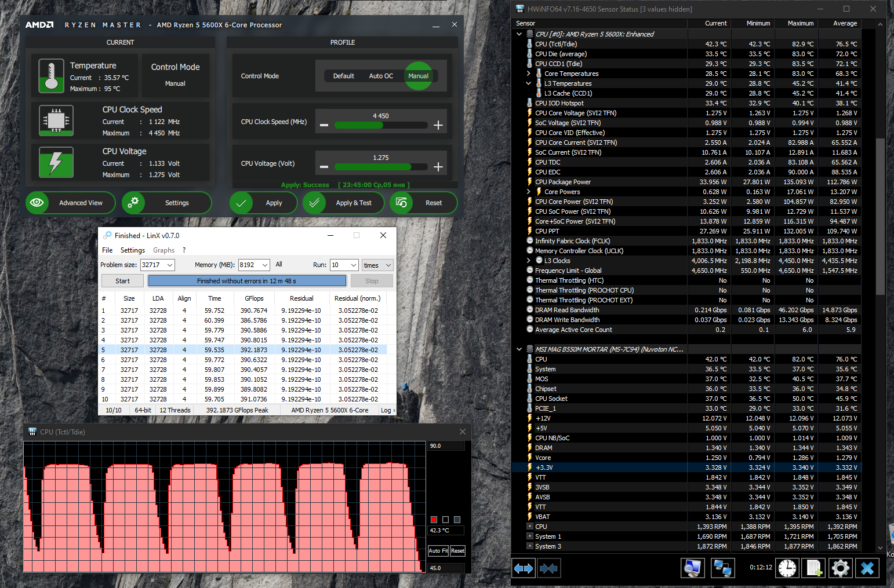The height and width of the screenshot is (588, 894).
Task: Click the gears icon on Ryzen Master Settings
Action: [x=133, y=203]
